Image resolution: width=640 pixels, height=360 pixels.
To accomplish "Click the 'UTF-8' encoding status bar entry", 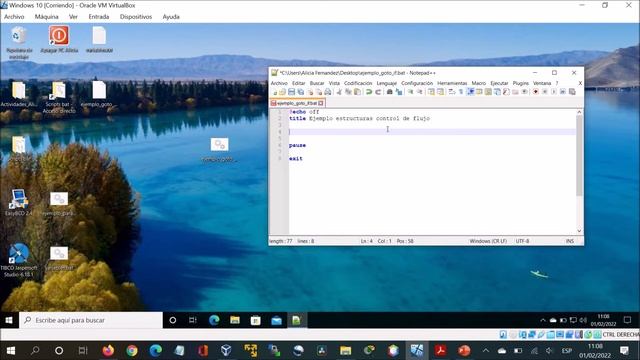I will point(522,241).
